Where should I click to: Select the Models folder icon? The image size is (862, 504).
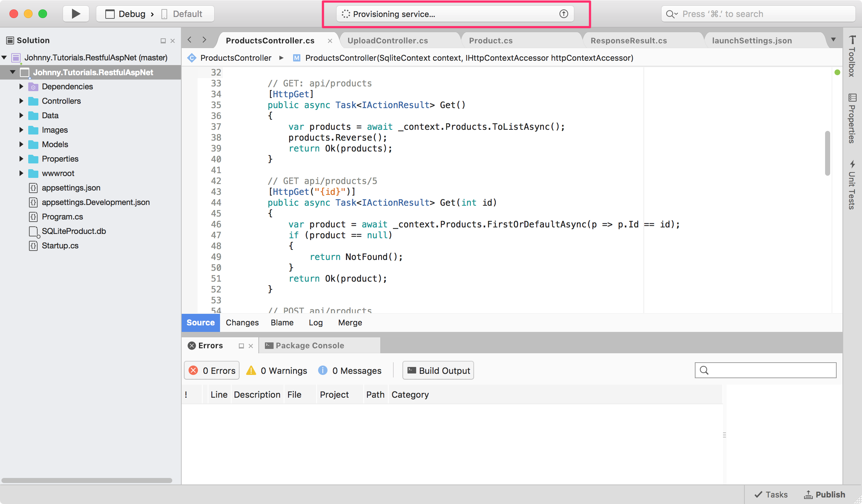pos(33,145)
